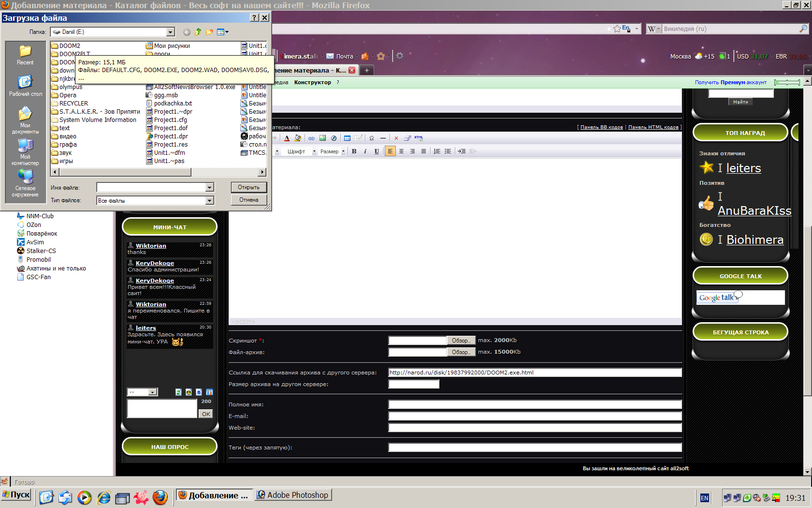Open the Recent places shortcut
The width and height of the screenshot is (812, 508).
(x=25, y=54)
